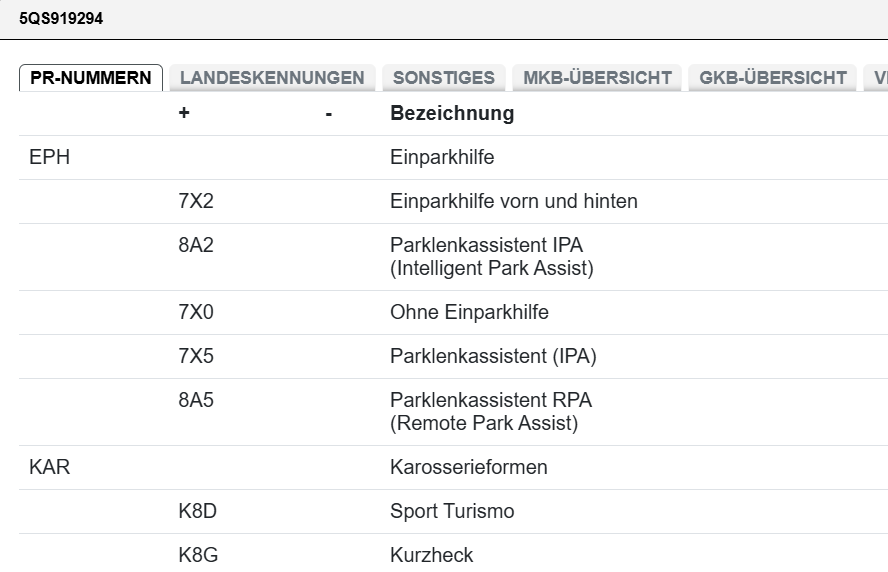Click the plus (+) column header
888x572 pixels.
(184, 113)
